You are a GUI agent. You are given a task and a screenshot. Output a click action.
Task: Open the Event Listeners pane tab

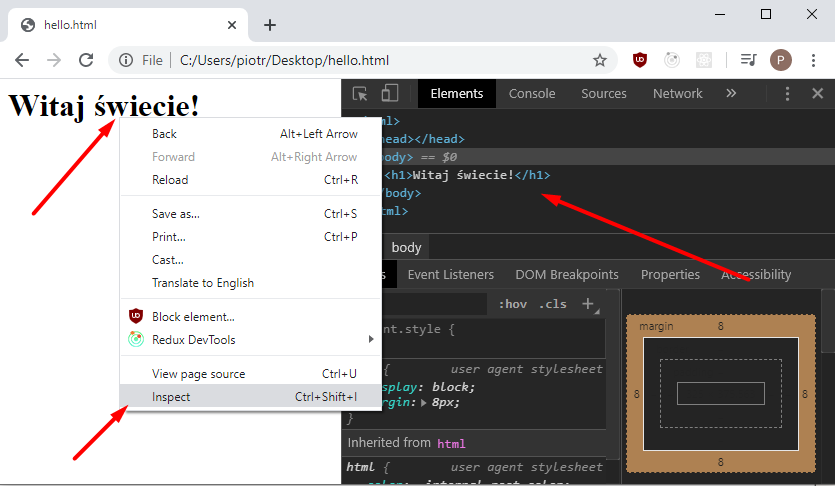(x=451, y=275)
